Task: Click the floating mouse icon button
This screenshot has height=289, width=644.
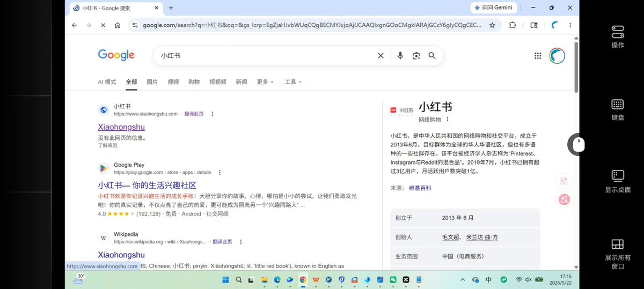Action: pos(578,144)
